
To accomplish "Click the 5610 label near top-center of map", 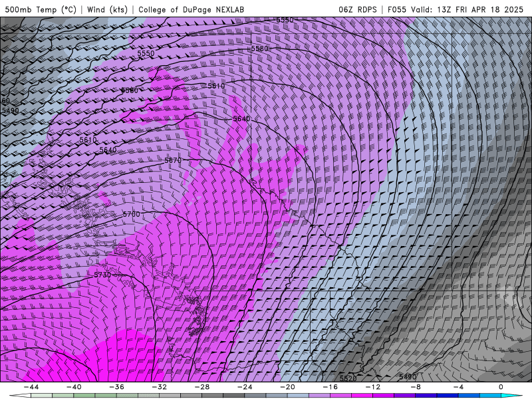I will click(x=216, y=86).
